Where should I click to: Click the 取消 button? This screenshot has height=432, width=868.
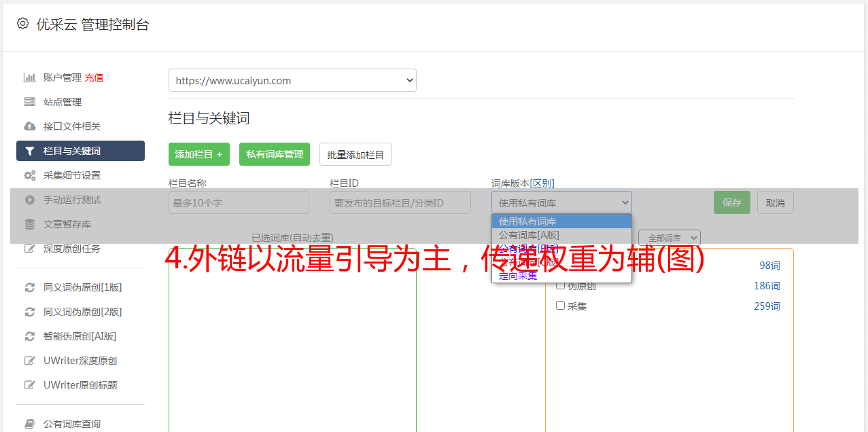(x=776, y=202)
